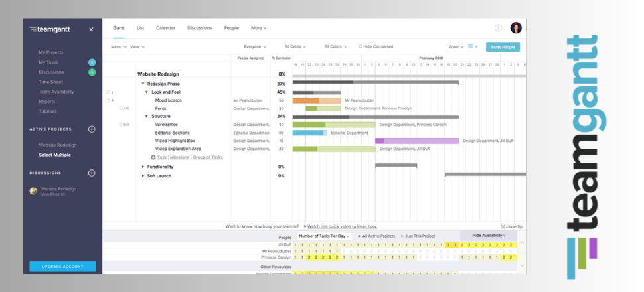Open Team Availability in the sidebar
This screenshot has width=644, height=292.
(x=56, y=92)
